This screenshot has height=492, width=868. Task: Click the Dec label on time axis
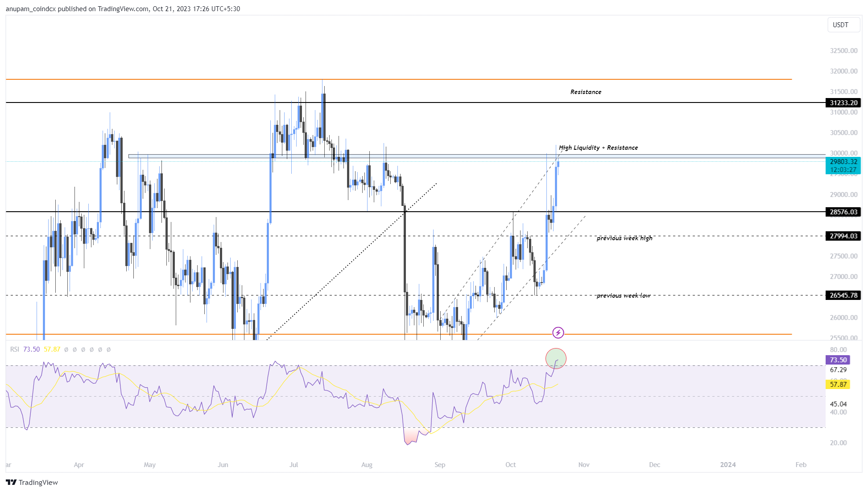(655, 465)
